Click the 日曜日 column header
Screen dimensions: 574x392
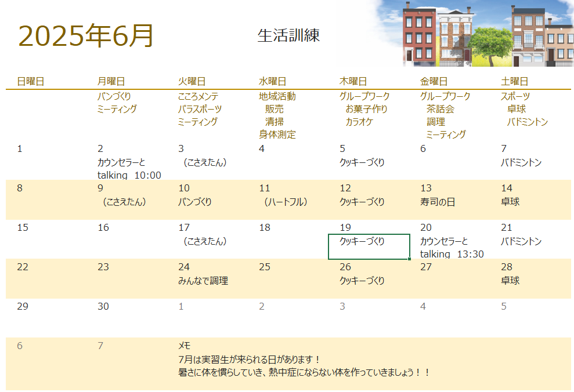[31, 81]
